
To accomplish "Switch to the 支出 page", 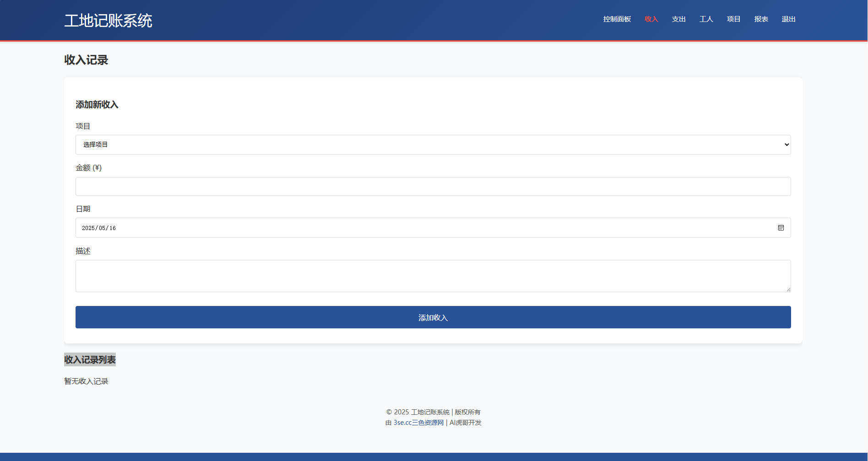I will point(678,19).
